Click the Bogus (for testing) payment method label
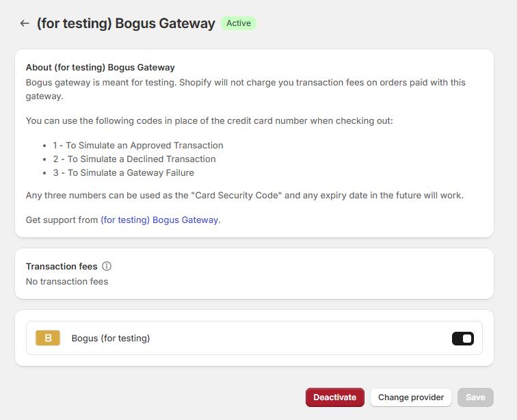This screenshot has width=517, height=420. [111, 338]
